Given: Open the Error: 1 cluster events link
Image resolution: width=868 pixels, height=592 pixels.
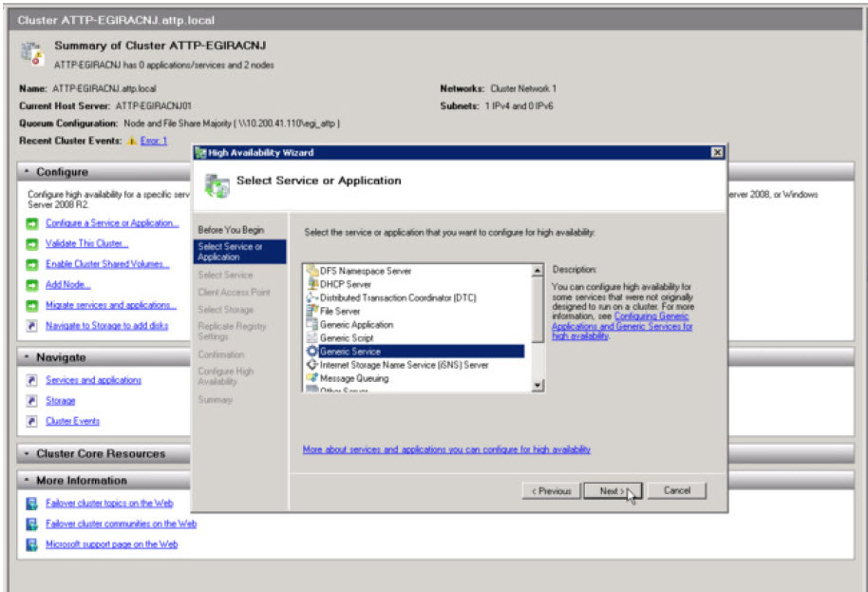Looking at the screenshot, I should click(x=153, y=141).
